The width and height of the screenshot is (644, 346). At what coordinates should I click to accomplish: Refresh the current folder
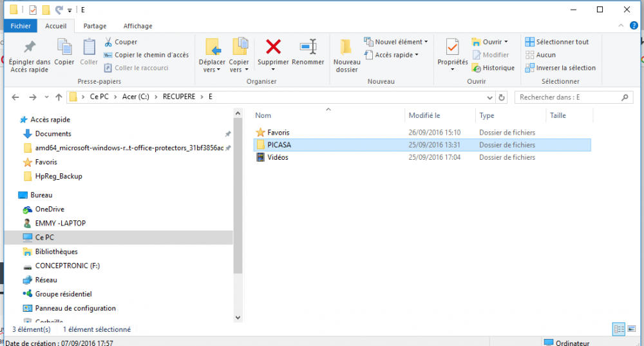point(502,97)
